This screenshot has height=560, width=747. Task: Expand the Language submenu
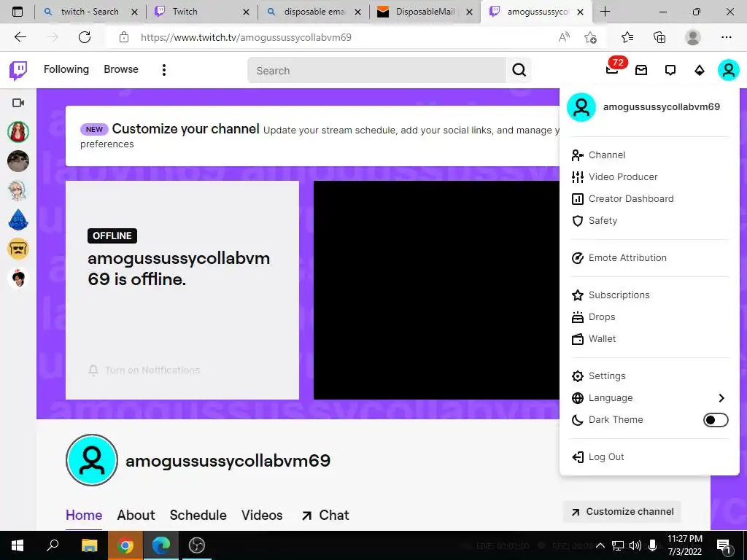[650, 397]
